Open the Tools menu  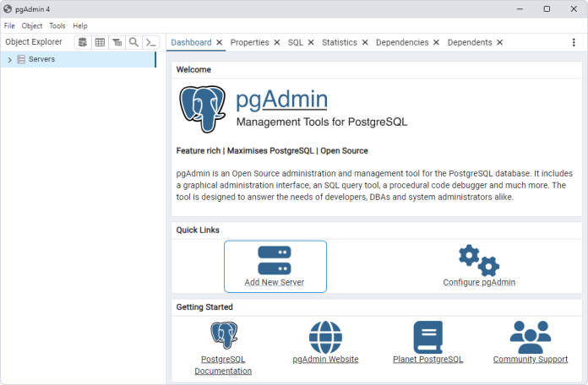[57, 26]
